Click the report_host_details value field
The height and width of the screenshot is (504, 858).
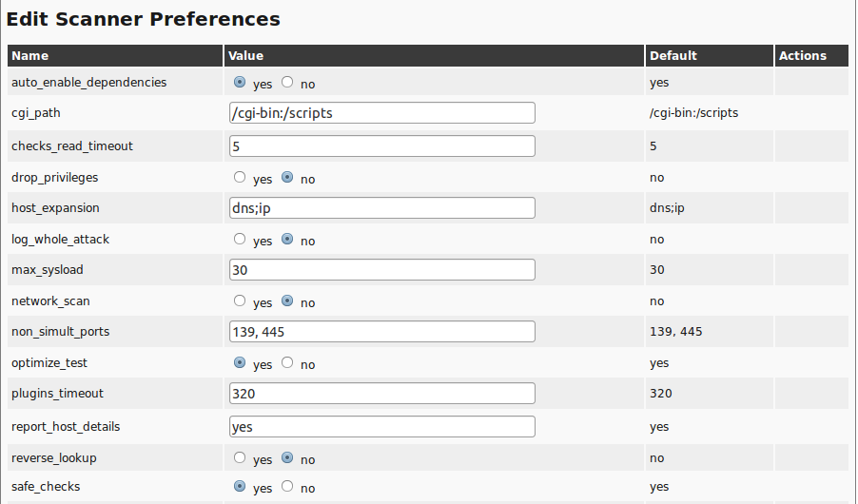pos(382,427)
